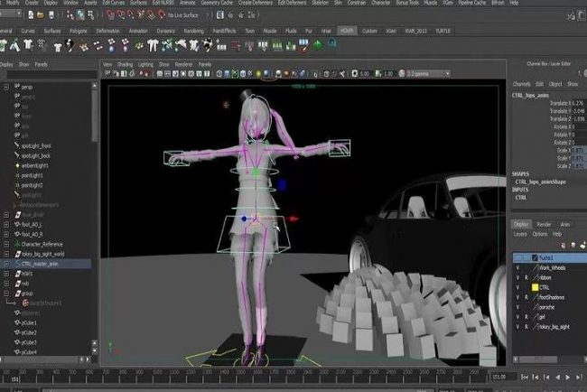Image resolution: width=587 pixels, height=392 pixels.
Task: Click the wireframe cube shading icon in viewport toolbar
Action: (x=219, y=74)
